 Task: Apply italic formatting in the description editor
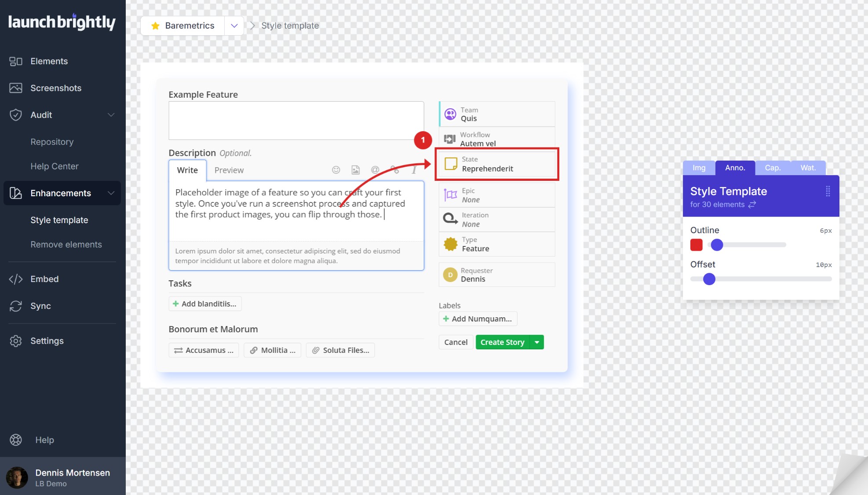click(x=414, y=170)
